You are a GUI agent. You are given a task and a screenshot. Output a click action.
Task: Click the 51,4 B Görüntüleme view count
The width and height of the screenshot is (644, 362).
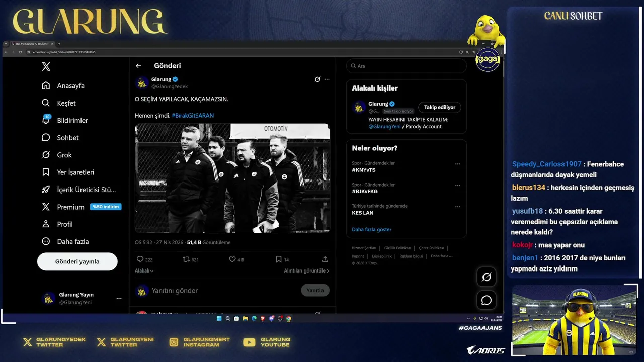coord(209,242)
